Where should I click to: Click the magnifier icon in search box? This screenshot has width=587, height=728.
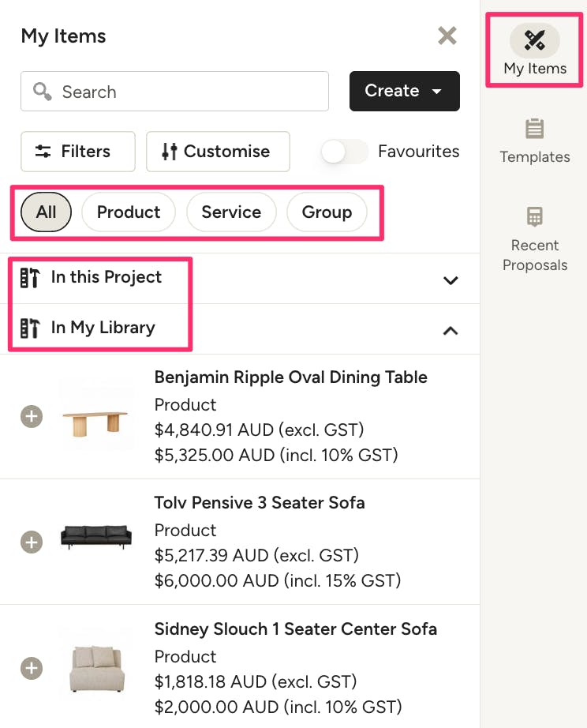click(43, 92)
